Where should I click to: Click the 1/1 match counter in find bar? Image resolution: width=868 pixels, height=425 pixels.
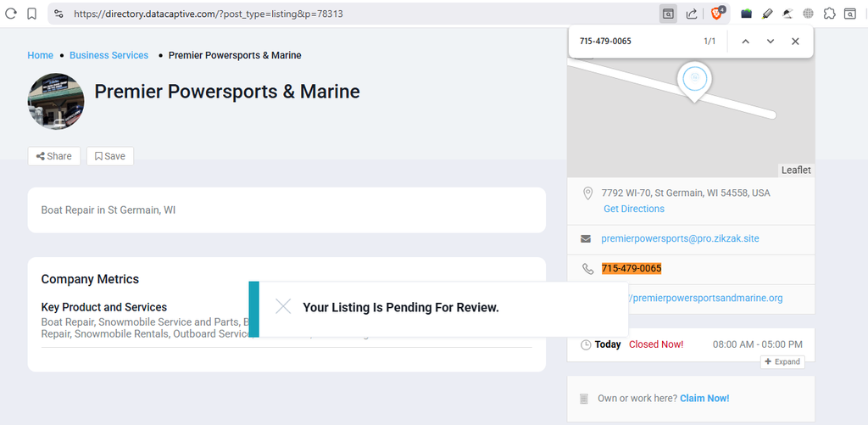709,42
